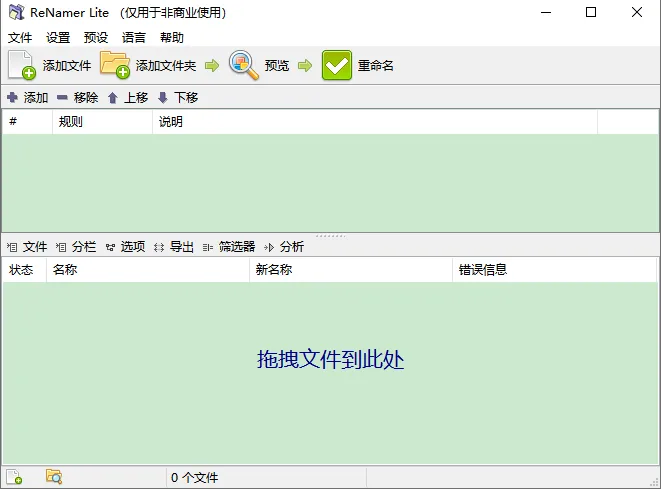661x489 pixels.
Task: Close the ReNamer Lite window
Action: pos(637,13)
